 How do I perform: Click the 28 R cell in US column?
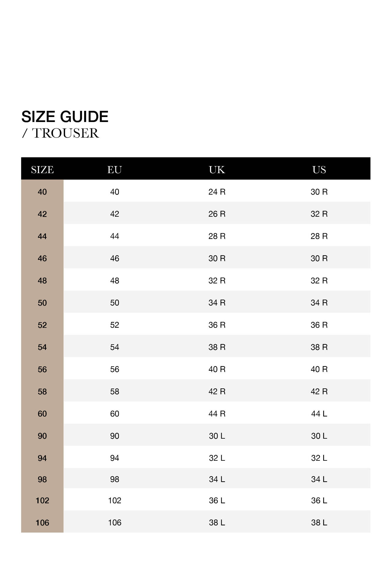point(319,236)
